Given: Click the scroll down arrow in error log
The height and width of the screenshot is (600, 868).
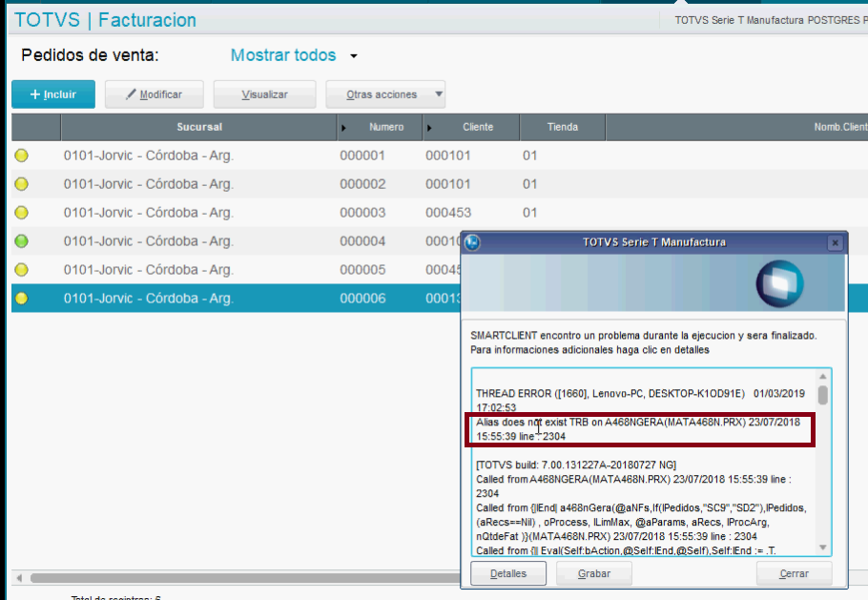Looking at the screenshot, I should coord(822,548).
